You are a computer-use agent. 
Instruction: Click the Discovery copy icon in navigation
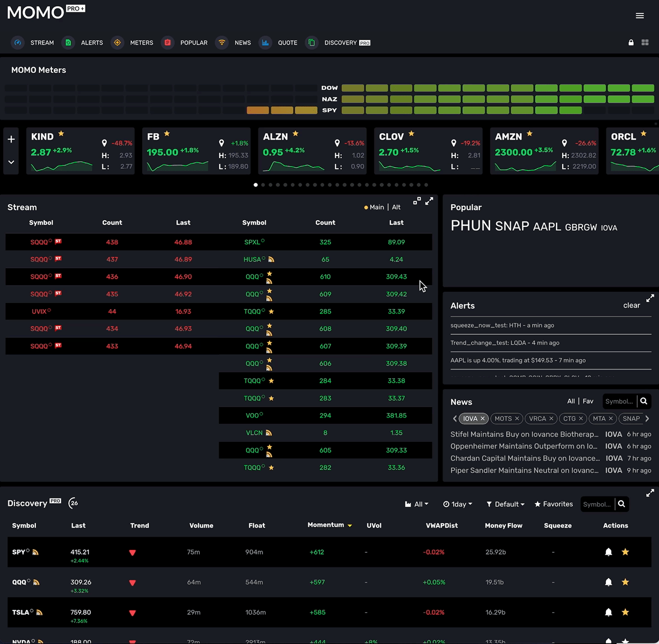(x=312, y=42)
